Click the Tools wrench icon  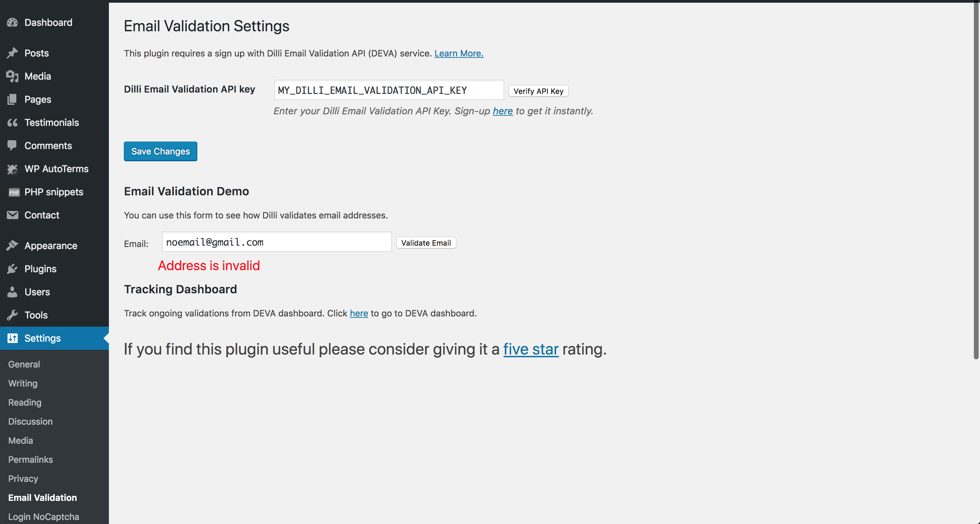click(12, 315)
